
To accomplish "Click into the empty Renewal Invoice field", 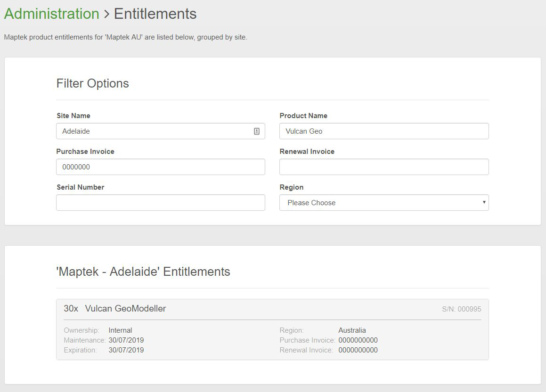I will [x=384, y=167].
